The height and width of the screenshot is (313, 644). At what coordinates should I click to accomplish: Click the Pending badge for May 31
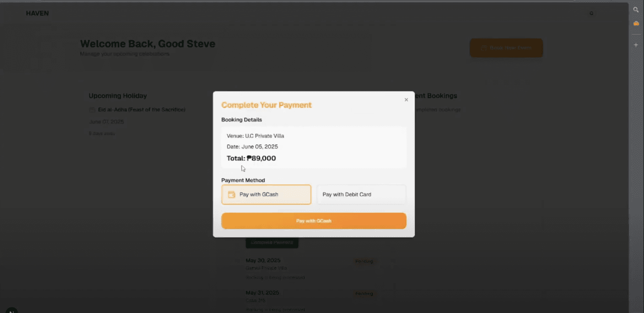click(x=364, y=293)
